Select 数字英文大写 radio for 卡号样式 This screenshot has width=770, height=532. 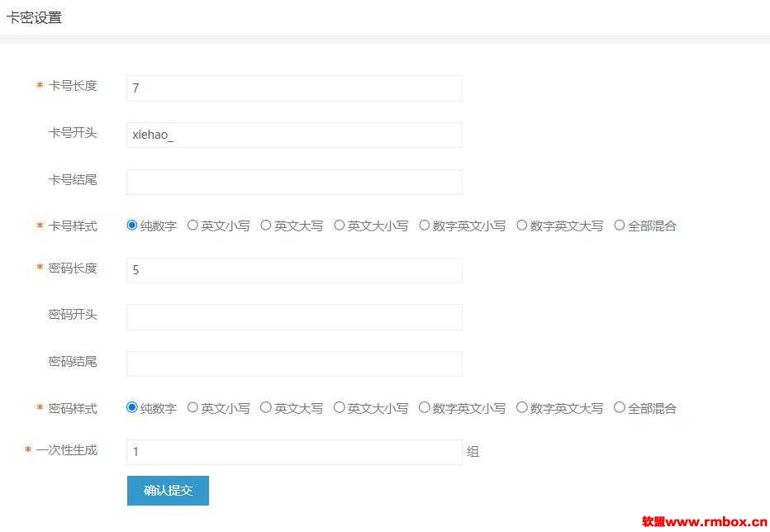(x=521, y=225)
